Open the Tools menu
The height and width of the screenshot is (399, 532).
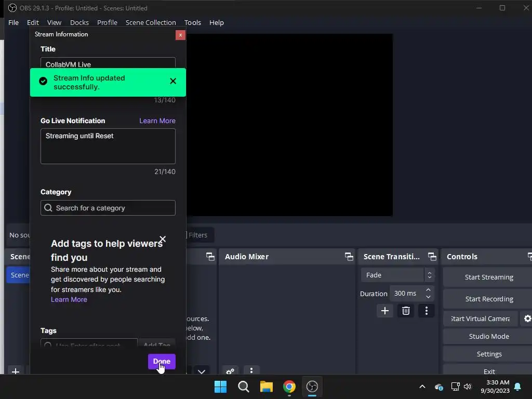(x=193, y=22)
